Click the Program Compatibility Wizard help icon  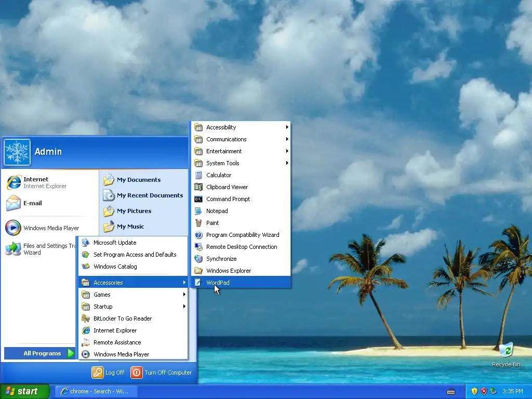(198, 235)
